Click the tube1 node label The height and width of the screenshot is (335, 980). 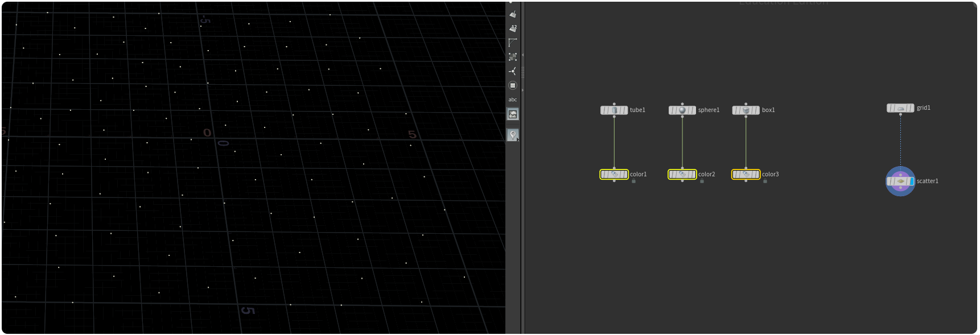pyautogui.click(x=637, y=110)
